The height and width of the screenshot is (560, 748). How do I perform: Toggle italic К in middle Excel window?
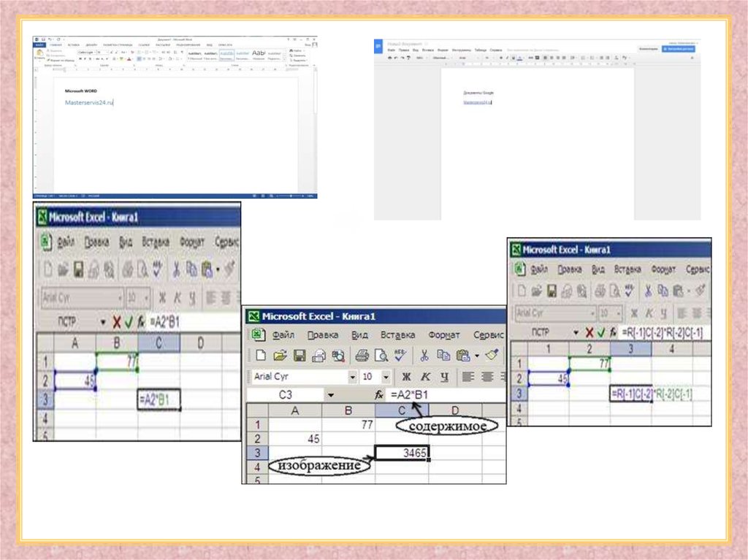coord(424,377)
